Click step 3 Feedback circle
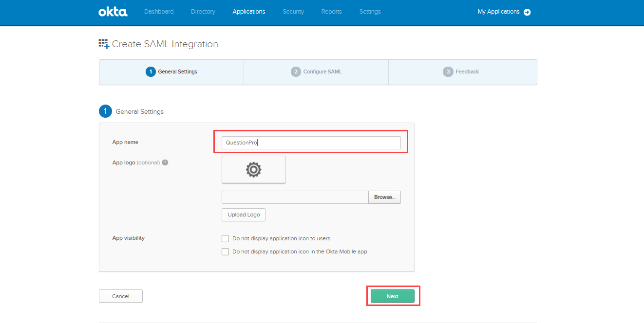 (x=448, y=72)
